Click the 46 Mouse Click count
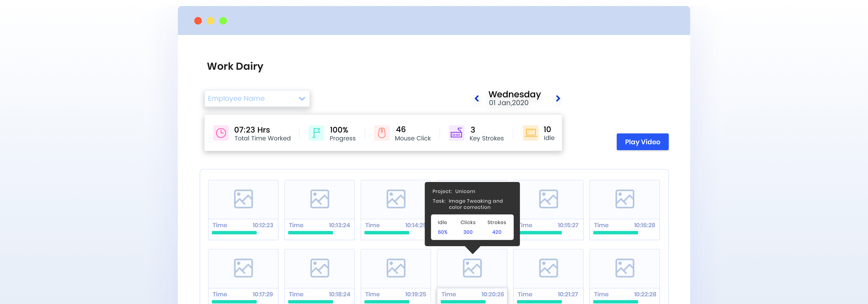868x304 pixels. (x=401, y=129)
